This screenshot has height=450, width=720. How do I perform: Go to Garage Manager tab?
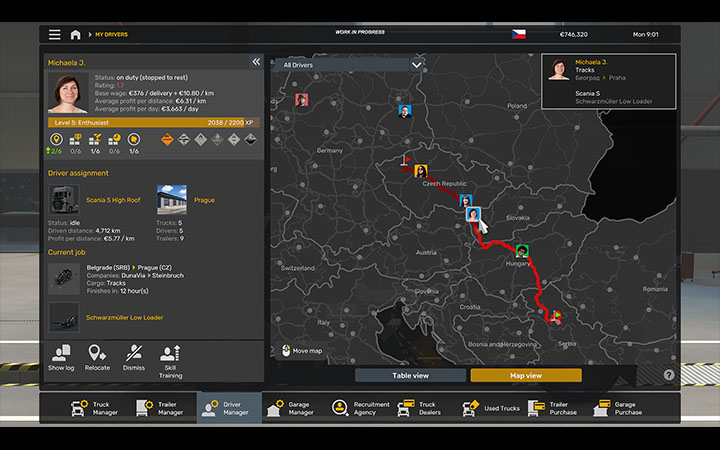[x=290, y=408]
